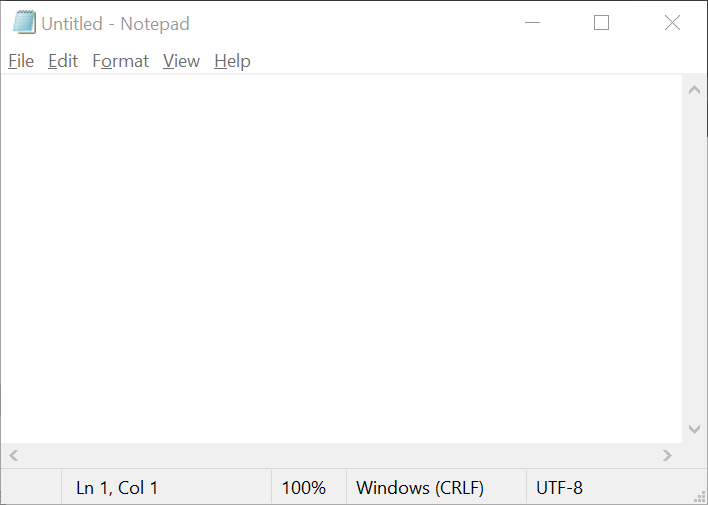The width and height of the screenshot is (708, 505).
Task: Open the Edit menu
Action: click(x=63, y=61)
